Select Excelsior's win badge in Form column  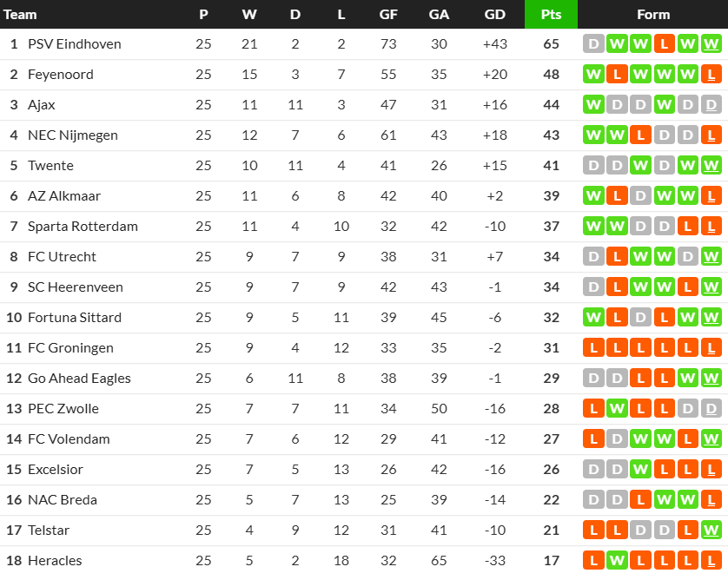point(640,470)
